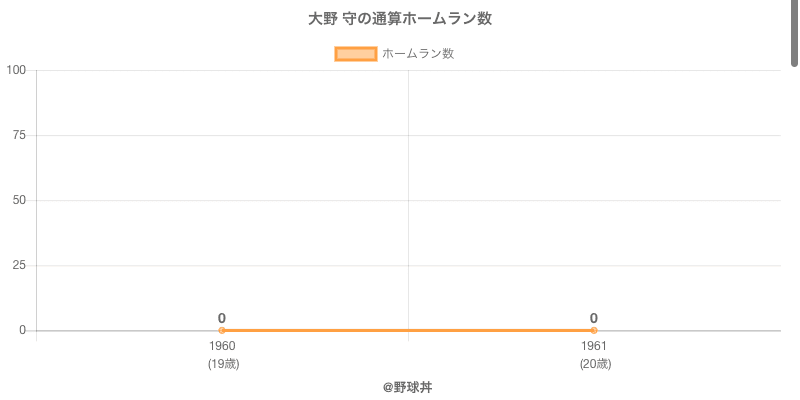Click the orange legend color swatch
Viewport: 800px width, 400px height.
coord(356,54)
